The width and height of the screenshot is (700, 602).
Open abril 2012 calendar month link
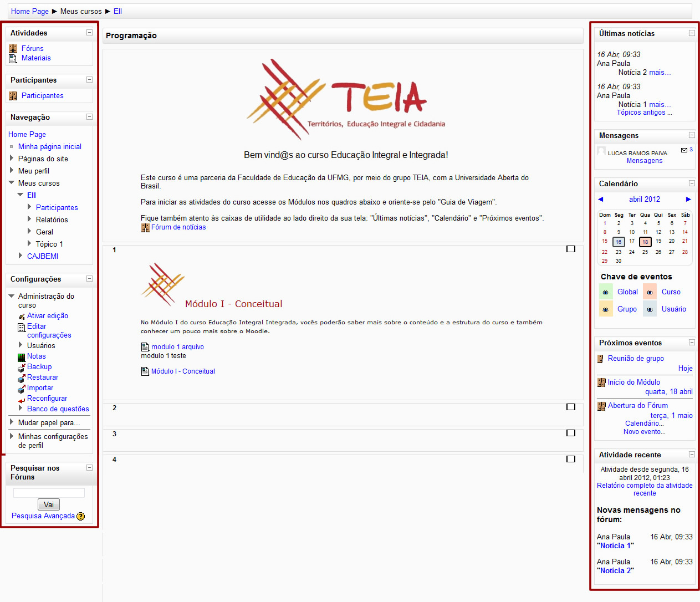pyautogui.click(x=645, y=200)
